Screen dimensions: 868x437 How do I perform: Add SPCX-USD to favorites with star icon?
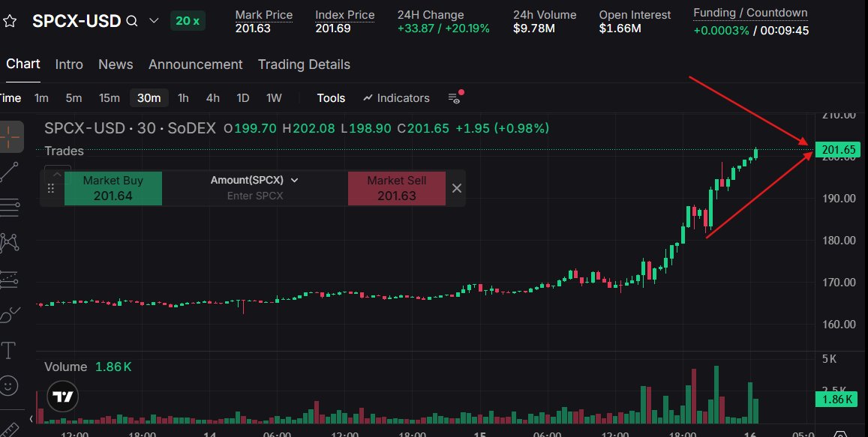point(10,22)
